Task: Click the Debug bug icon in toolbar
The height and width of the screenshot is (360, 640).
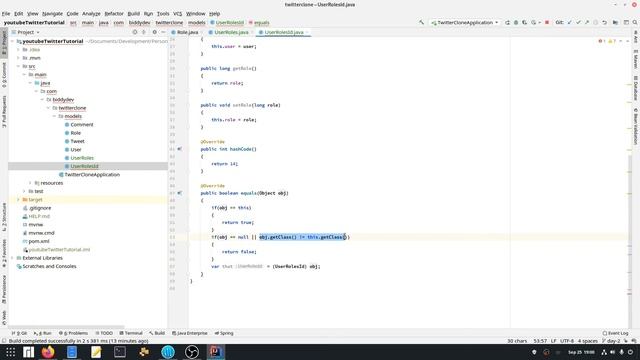Action: (516, 22)
